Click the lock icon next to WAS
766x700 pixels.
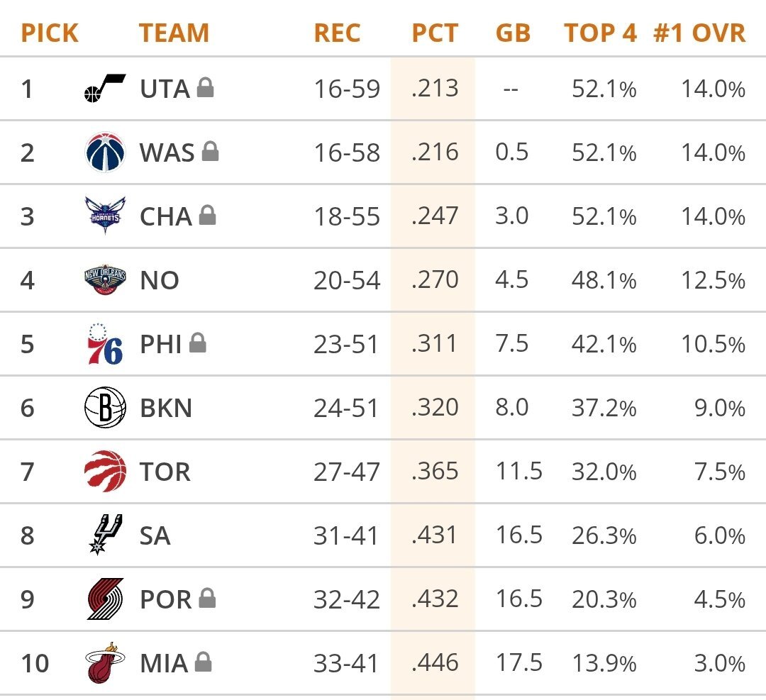[x=210, y=152]
